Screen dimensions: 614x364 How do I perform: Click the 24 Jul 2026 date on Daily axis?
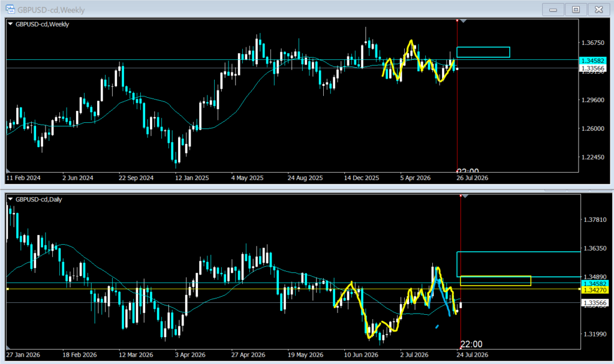[x=472, y=355]
